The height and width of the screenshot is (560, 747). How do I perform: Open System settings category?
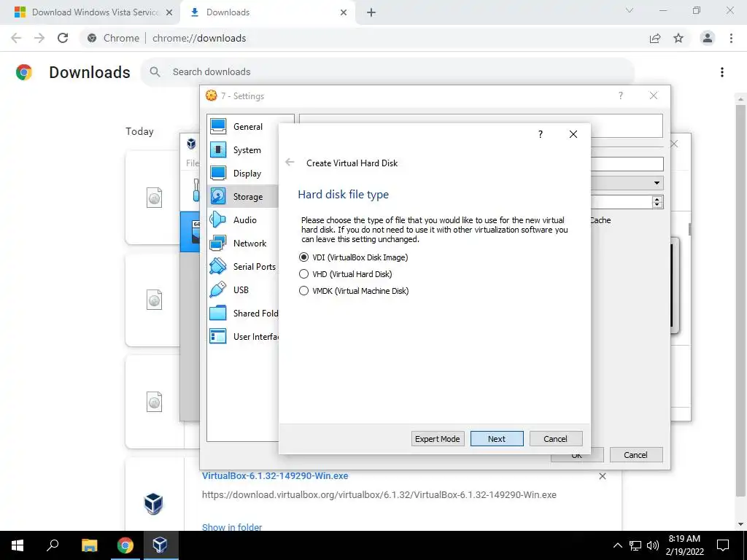(x=244, y=150)
